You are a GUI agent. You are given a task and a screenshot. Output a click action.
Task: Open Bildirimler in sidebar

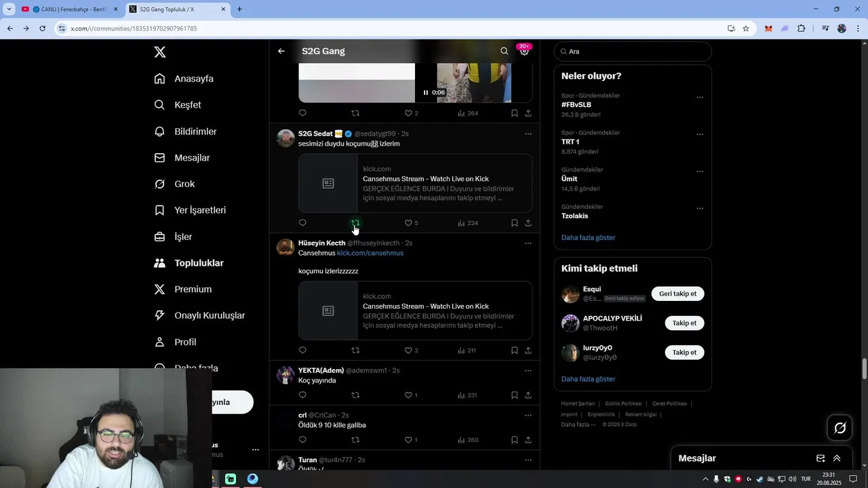(x=185, y=131)
